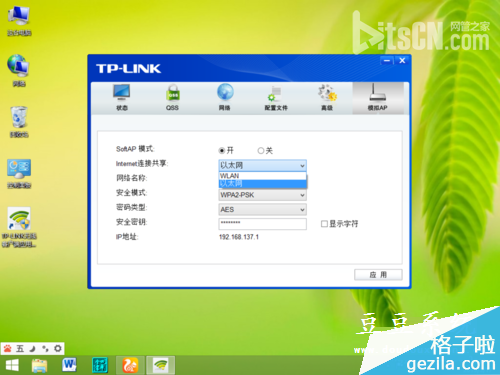Viewport: 500px width, 375px height.
Task: Enable the 显示字符 show characters checkbox
Action: click(324, 224)
